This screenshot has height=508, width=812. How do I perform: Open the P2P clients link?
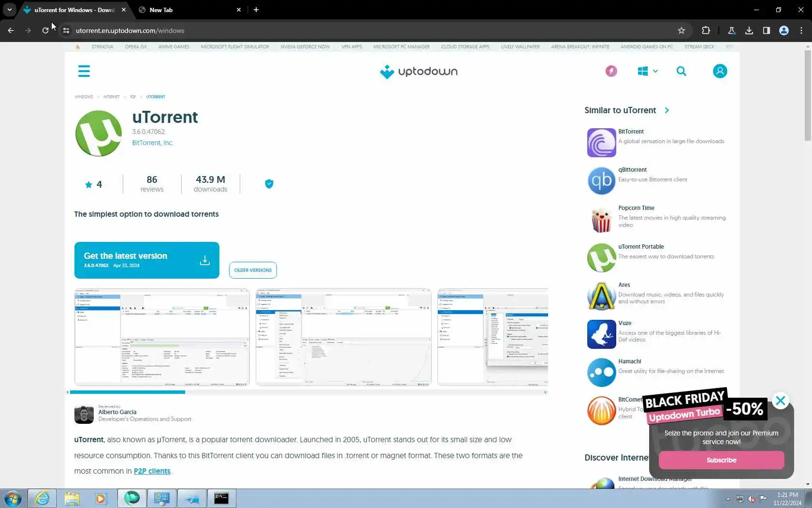click(152, 471)
